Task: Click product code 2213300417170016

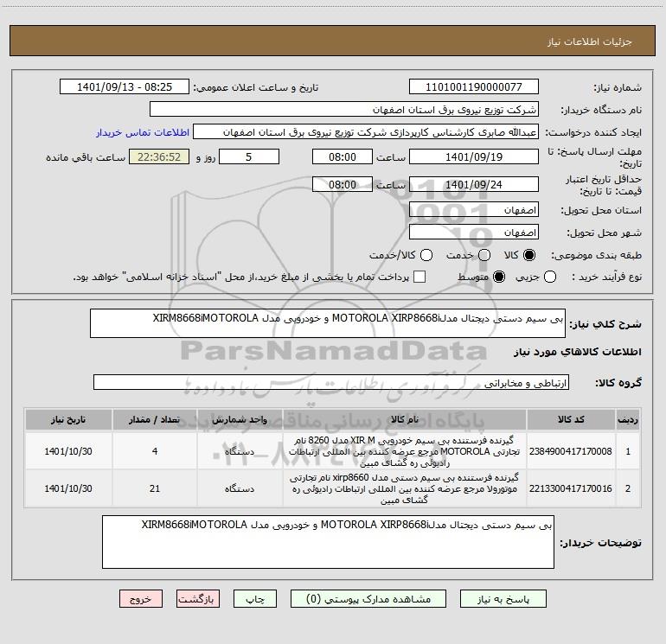Action: (571, 488)
